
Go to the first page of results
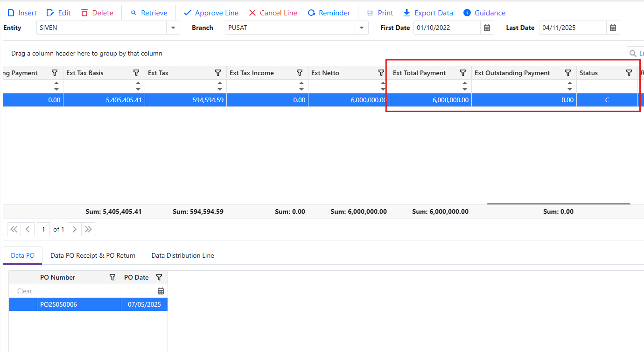click(x=14, y=229)
